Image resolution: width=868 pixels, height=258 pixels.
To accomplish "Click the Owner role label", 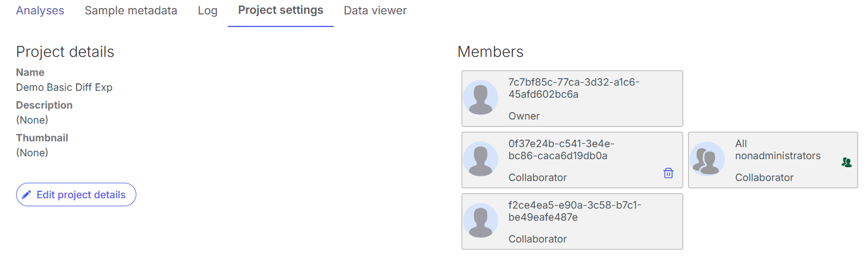I will click(x=524, y=116).
